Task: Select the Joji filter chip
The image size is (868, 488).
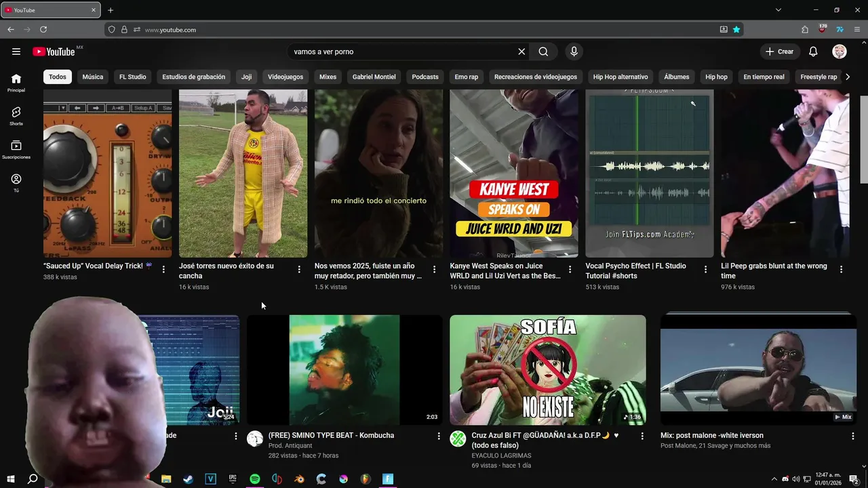Action: [246, 77]
